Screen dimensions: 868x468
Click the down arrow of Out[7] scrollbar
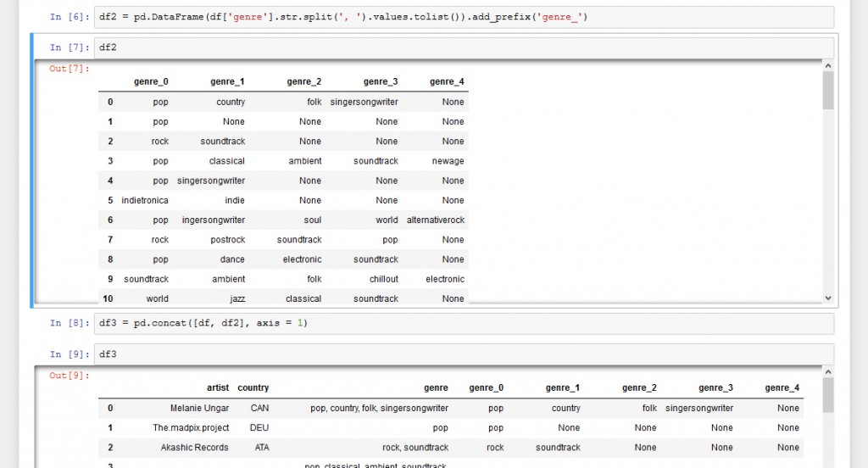[x=828, y=298]
